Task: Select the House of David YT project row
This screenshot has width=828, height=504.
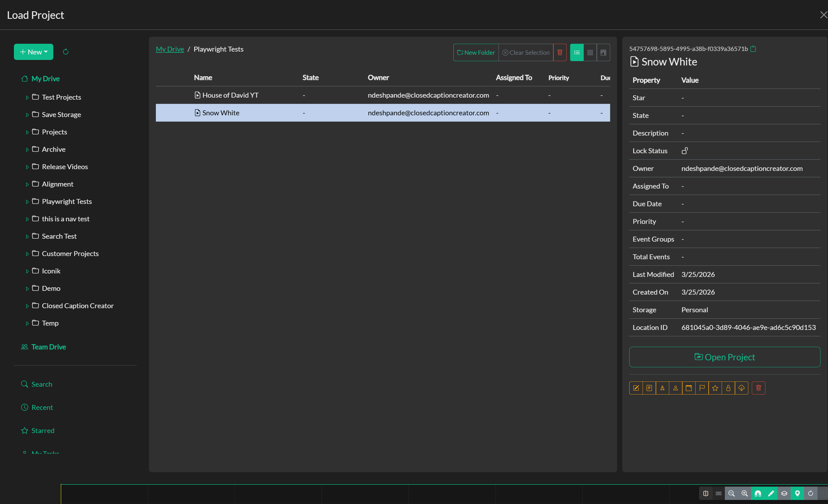Action: [x=383, y=95]
